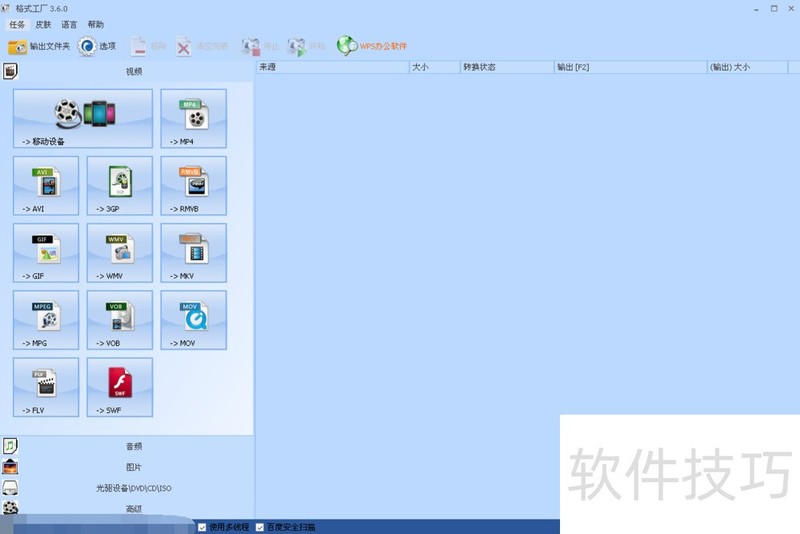Click the GIF conversion icon
800x534 pixels.
click(x=46, y=252)
